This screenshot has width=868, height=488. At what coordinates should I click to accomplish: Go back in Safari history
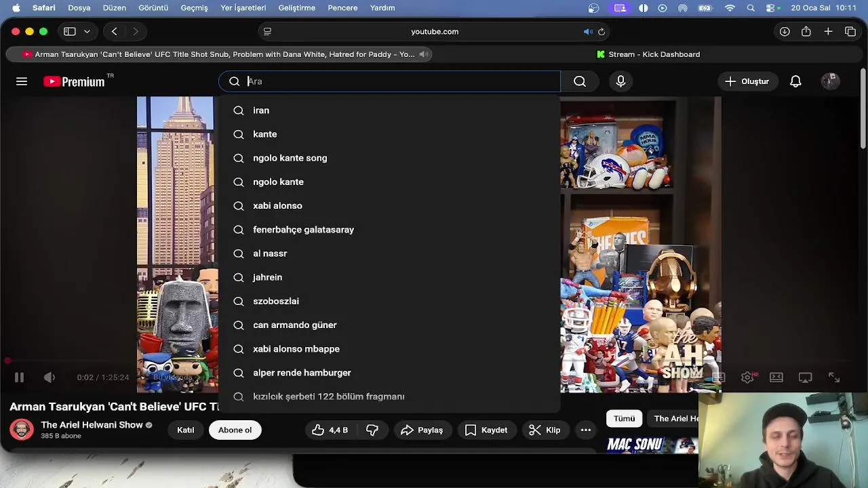(114, 31)
